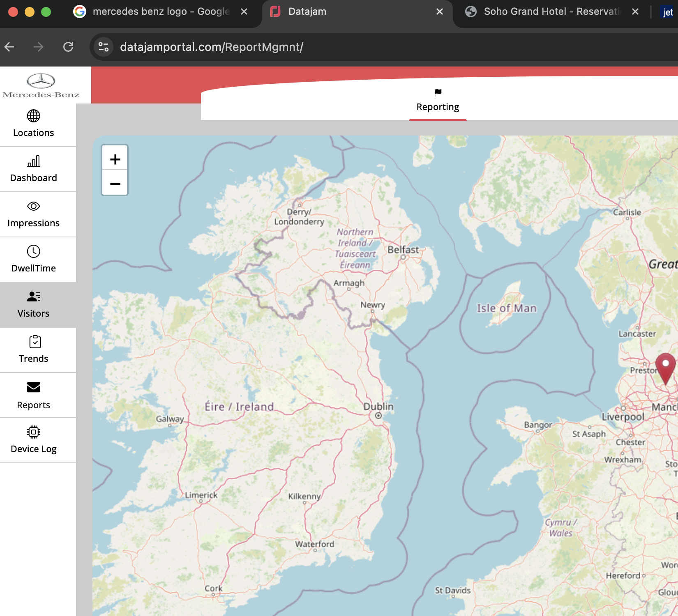Image resolution: width=678 pixels, height=616 pixels.
Task: Reload the current page
Action: point(69,47)
